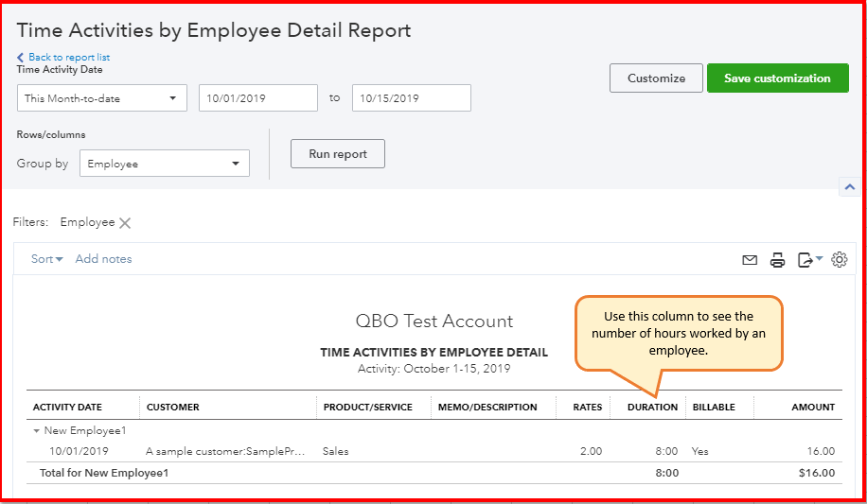Click the MEMO/DESCRIPTION column header

487,407
